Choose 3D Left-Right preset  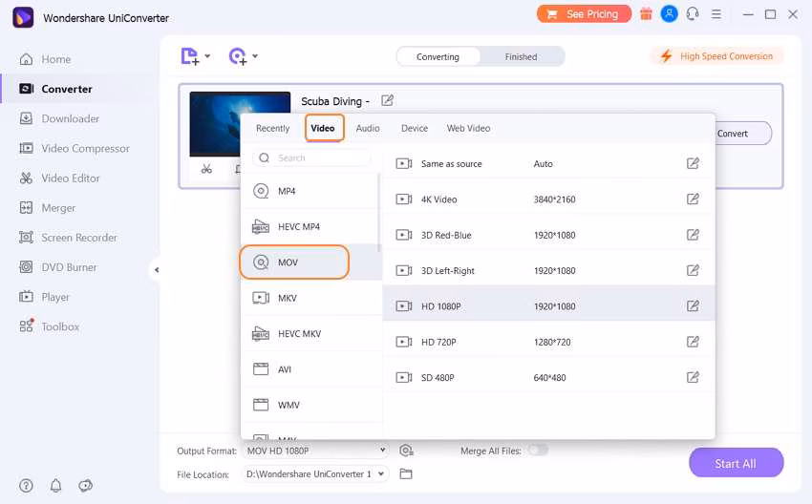tap(549, 271)
